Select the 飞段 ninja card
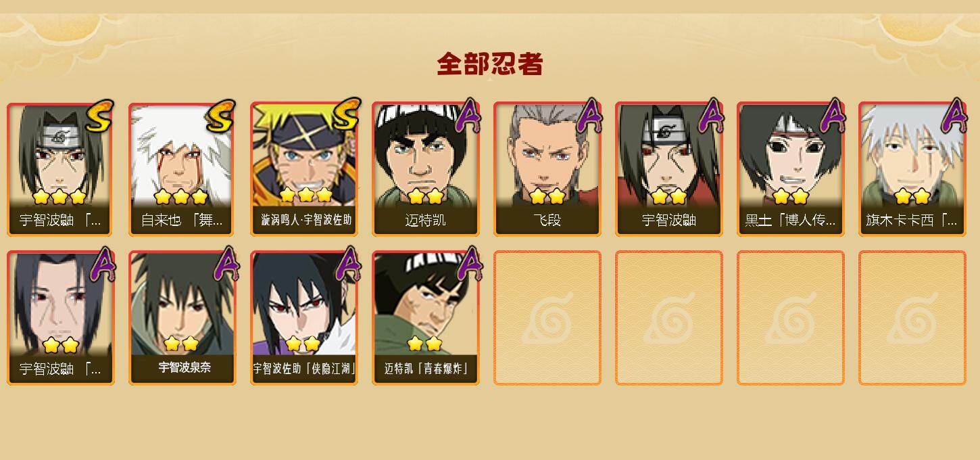This screenshot has height=460, width=980. (547, 169)
